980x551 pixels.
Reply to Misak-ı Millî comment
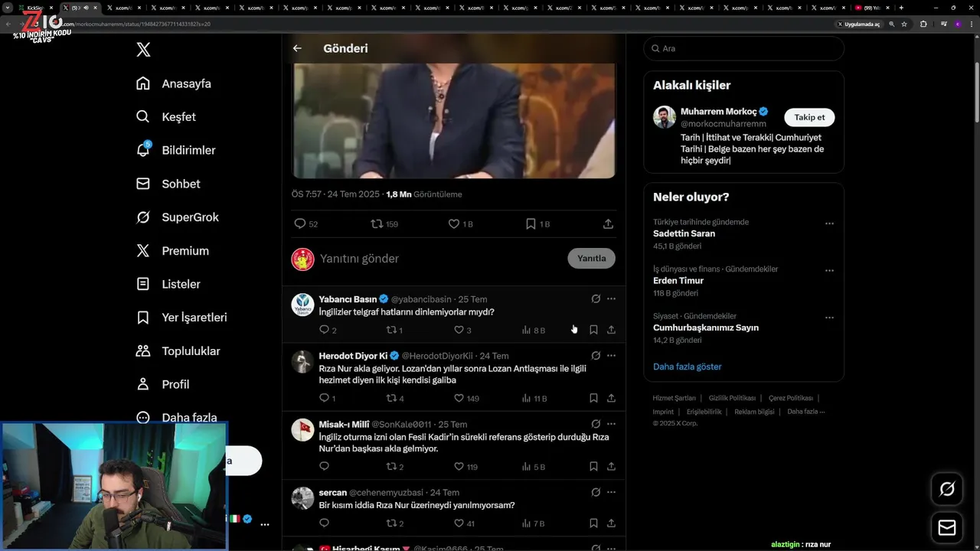click(x=324, y=466)
